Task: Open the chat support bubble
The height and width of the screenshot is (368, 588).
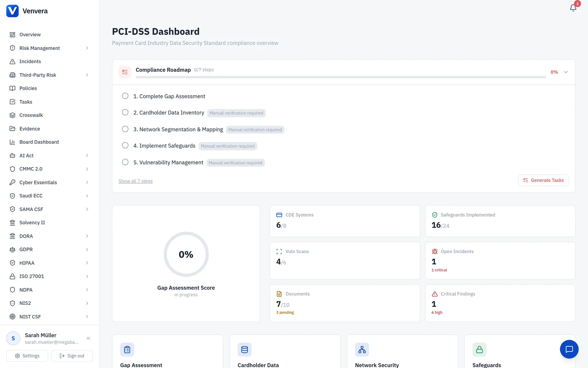Action: click(x=569, y=349)
